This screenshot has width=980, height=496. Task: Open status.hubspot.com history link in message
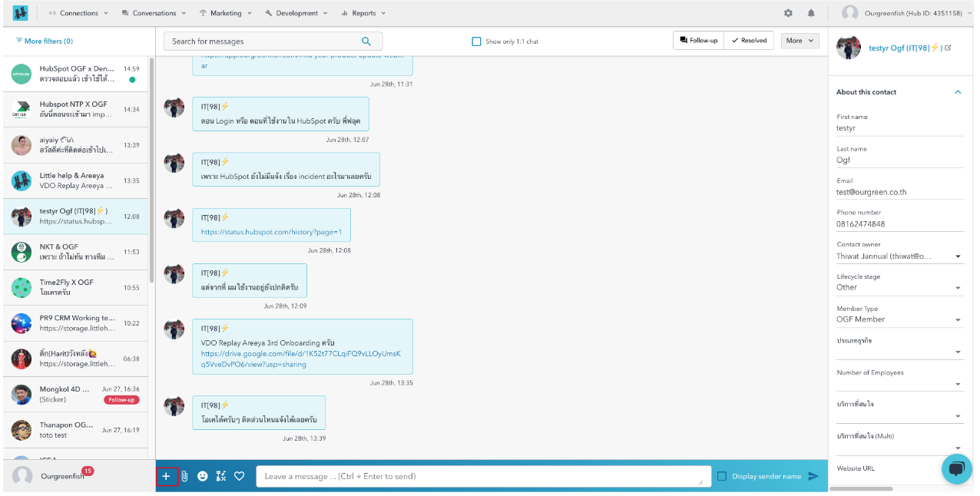pos(271,232)
